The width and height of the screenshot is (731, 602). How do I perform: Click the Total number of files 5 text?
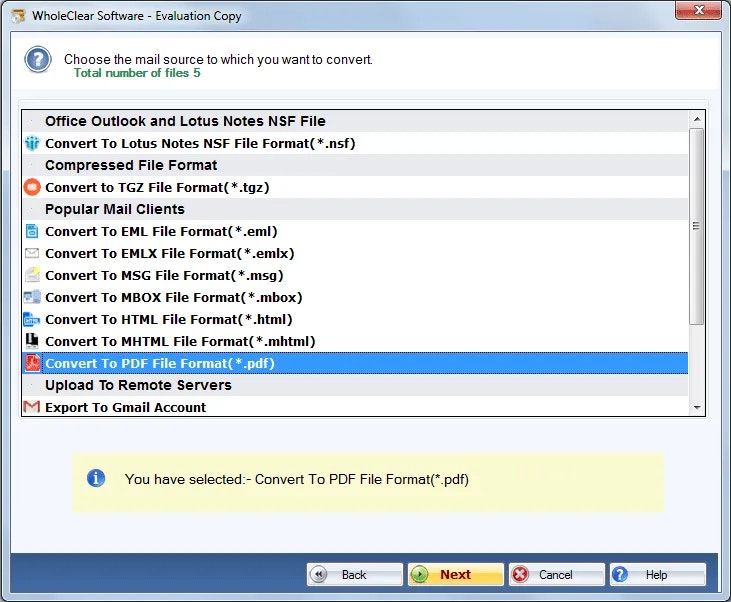[x=137, y=73]
